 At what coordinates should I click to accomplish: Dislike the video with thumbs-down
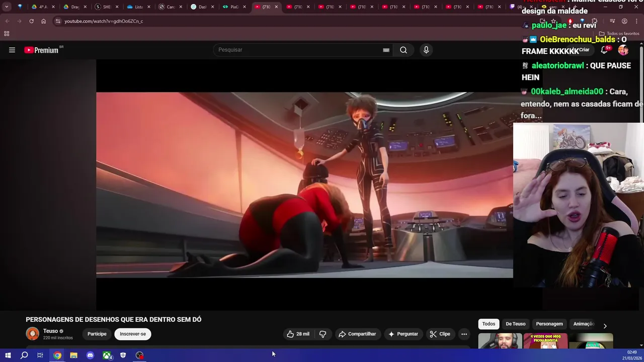(323, 334)
